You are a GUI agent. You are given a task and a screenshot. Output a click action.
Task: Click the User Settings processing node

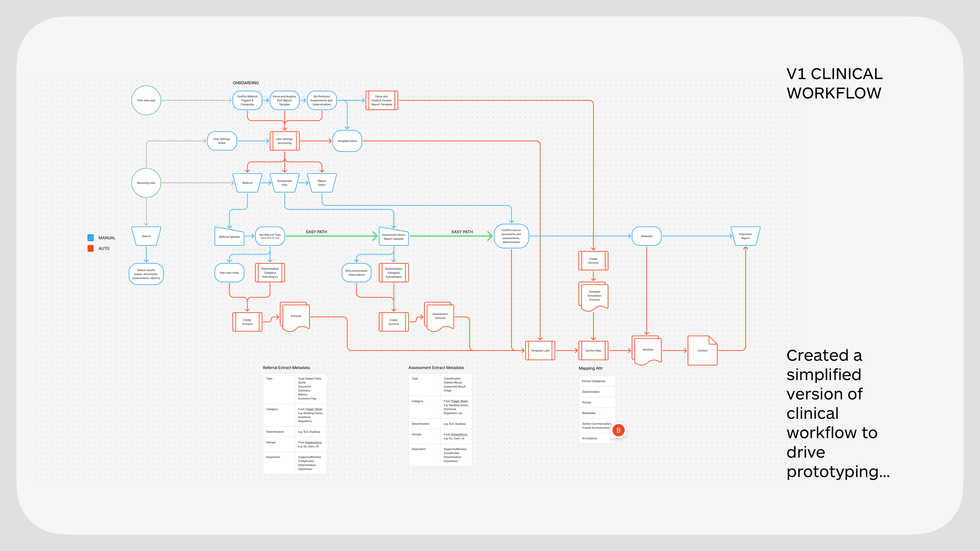pos(285,141)
